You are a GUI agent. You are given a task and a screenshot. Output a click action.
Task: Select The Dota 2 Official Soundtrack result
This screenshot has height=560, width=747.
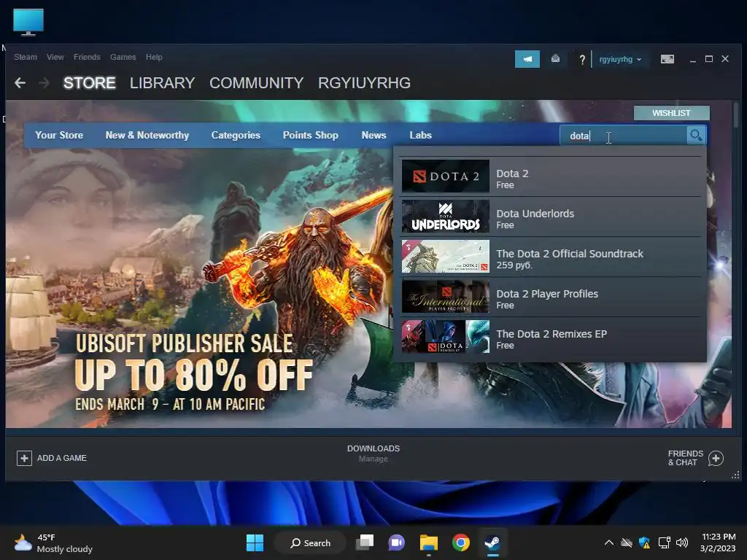pos(551,257)
